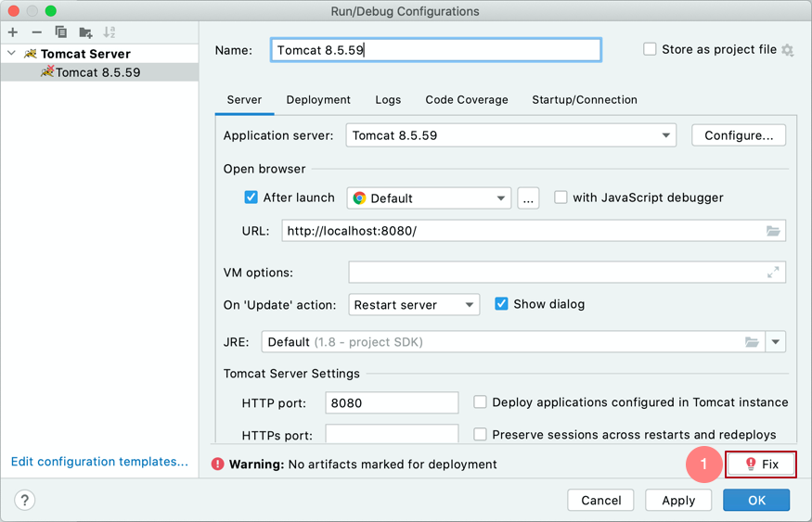Expand the VM options field editor
The width and height of the screenshot is (812, 522).
click(773, 272)
